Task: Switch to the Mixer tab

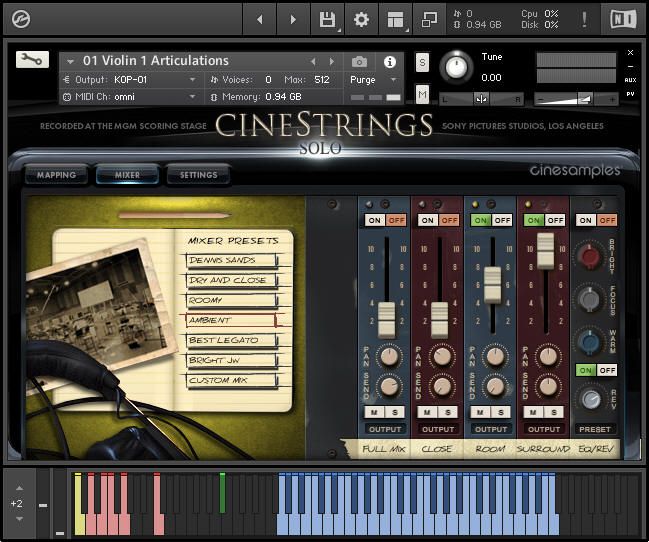Action: tap(127, 175)
